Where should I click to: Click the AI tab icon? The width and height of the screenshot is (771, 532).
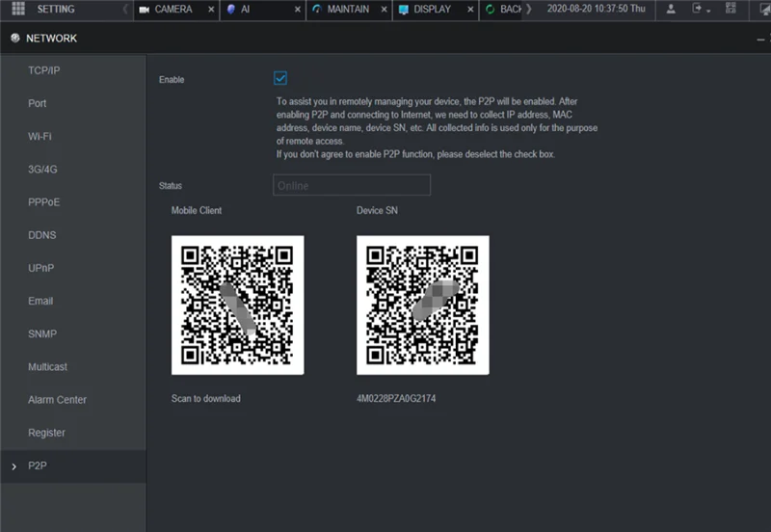(230, 9)
